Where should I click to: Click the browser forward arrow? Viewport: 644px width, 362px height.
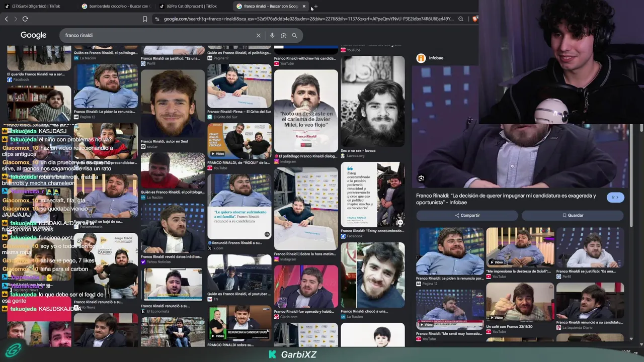[x=16, y=19]
